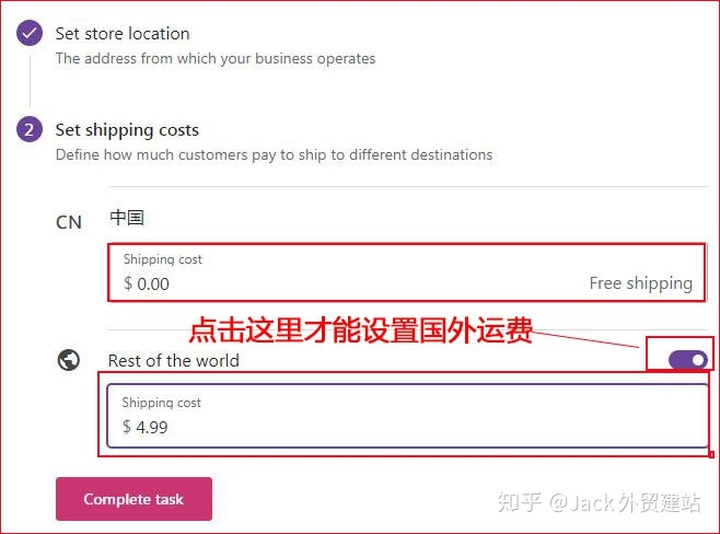Click the store address description text
The height and width of the screenshot is (534, 720).
coord(215,59)
